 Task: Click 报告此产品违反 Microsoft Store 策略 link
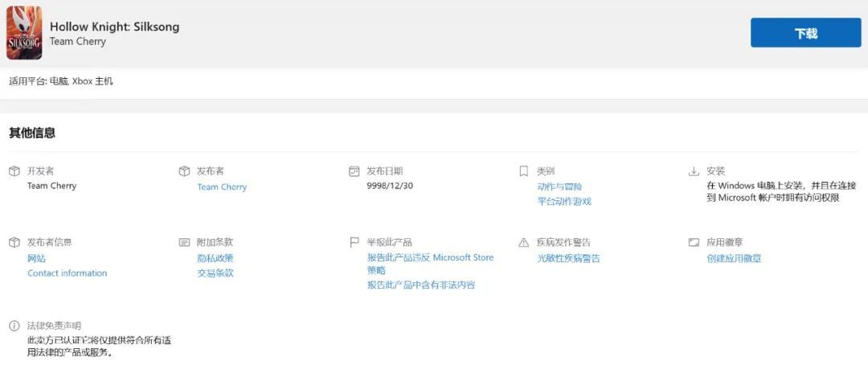click(x=430, y=264)
